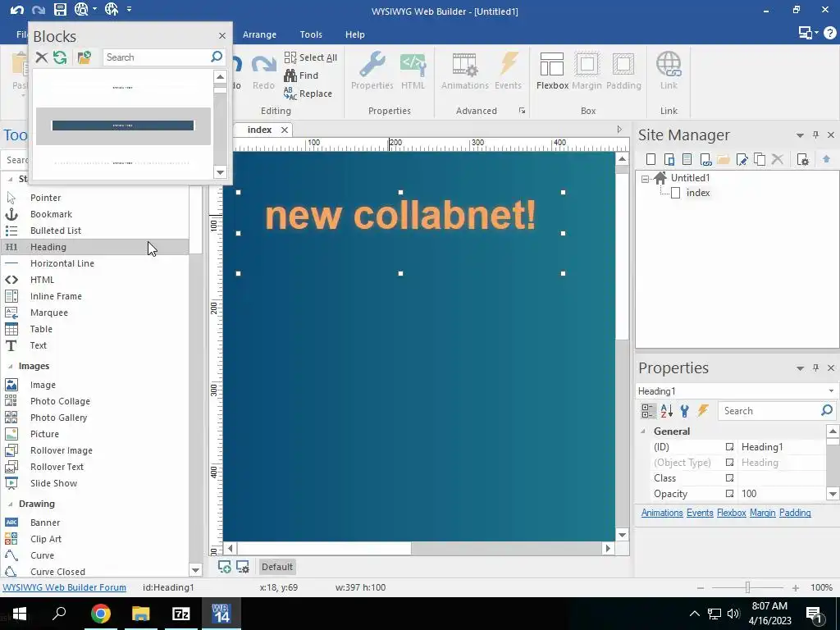
Task: Open the Properties wrench icon in the ribbon
Action: 372,71
